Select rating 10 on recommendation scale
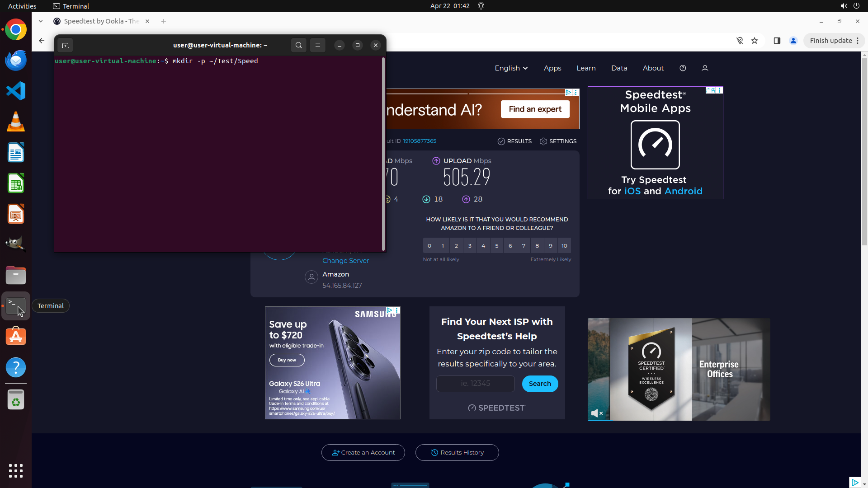This screenshot has height=488, width=868. click(x=564, y=246)
